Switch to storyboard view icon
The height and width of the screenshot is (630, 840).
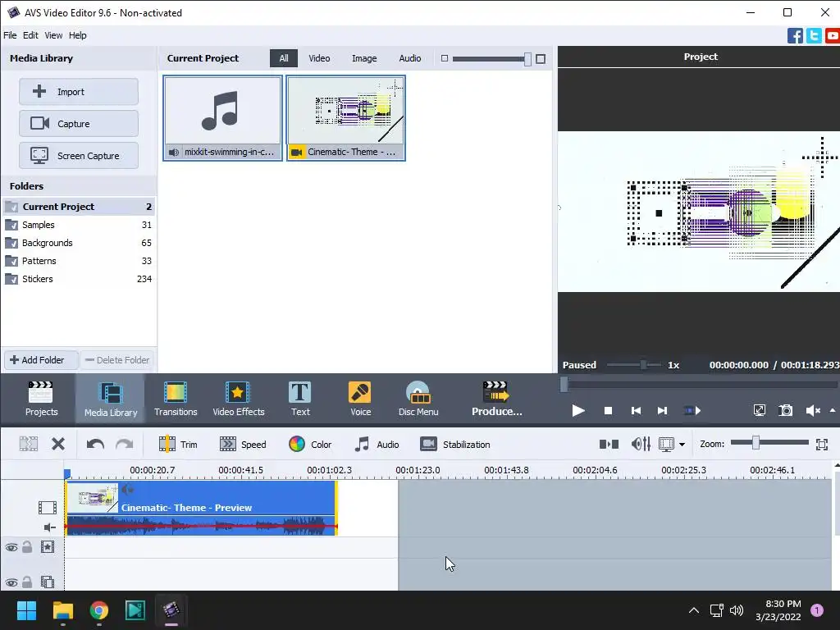609,444
